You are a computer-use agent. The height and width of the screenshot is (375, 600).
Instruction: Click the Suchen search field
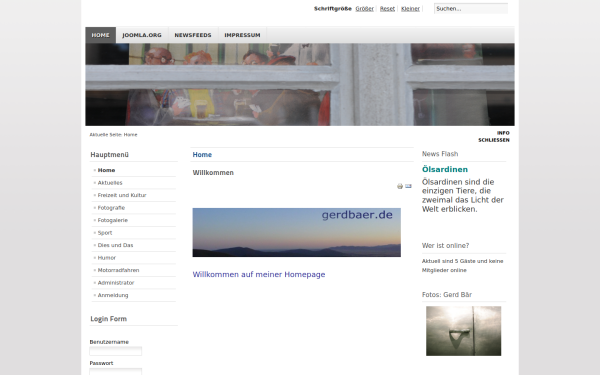471,8
